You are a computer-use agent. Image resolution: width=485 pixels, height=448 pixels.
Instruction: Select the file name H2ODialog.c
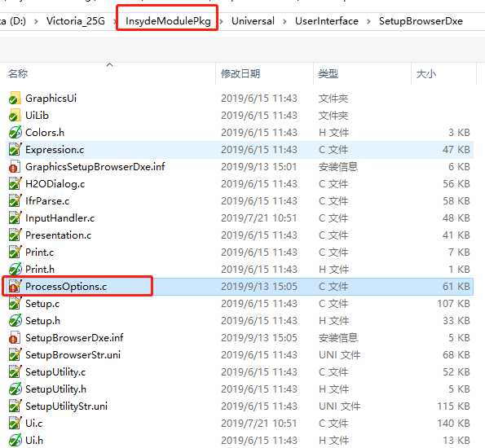pos(55,183)
